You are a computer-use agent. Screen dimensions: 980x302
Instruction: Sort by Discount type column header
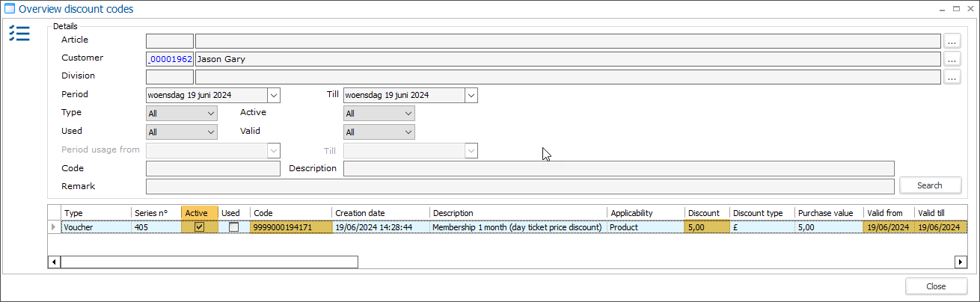(761, 213)
